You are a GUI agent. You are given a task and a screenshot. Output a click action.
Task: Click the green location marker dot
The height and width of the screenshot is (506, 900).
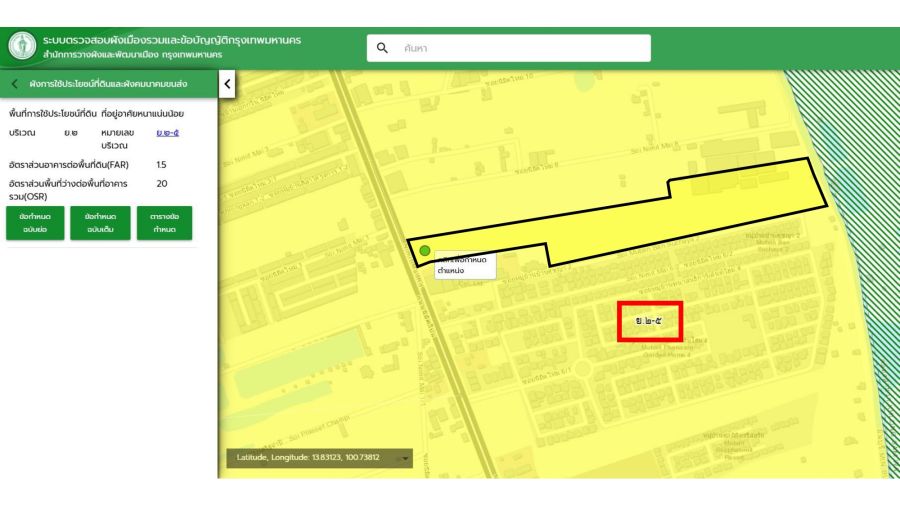click(x=425, y=250)
